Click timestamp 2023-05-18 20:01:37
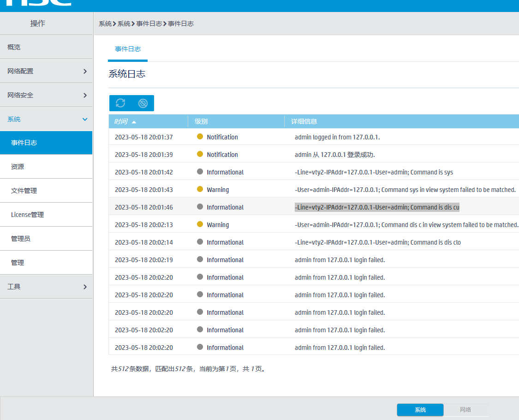This screenshot has width=519, height=420. tap(144, 137)
